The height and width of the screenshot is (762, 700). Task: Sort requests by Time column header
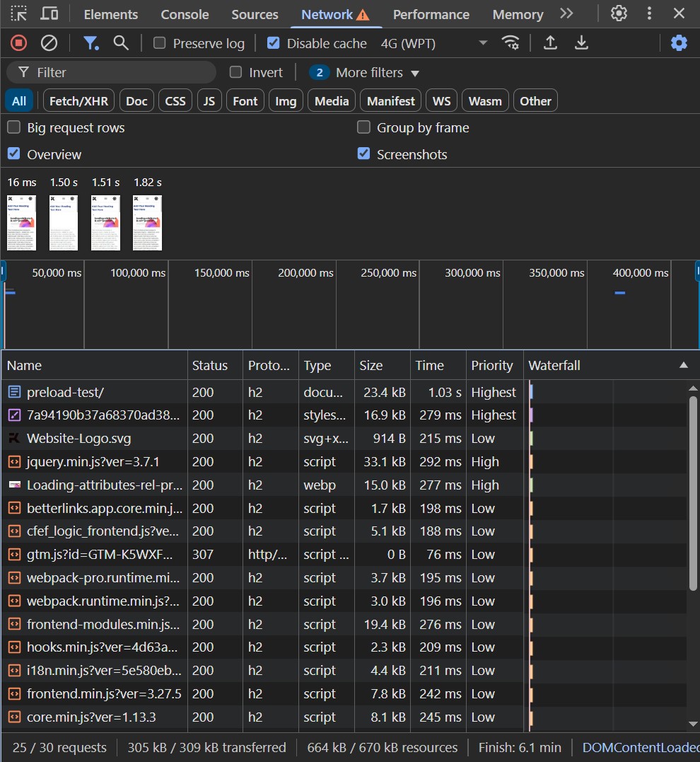tap(438, 366)
